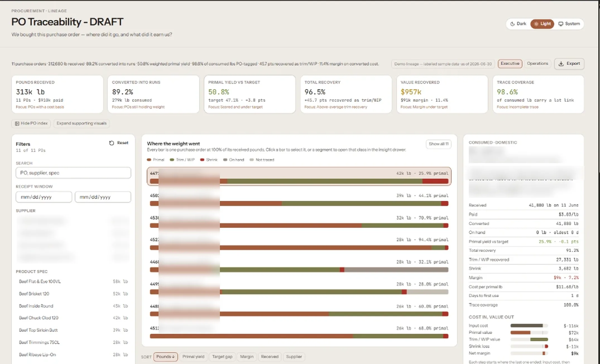The image size is (600, 364).
Task: Select the Trace Coverage card
Action: (538, 94)
